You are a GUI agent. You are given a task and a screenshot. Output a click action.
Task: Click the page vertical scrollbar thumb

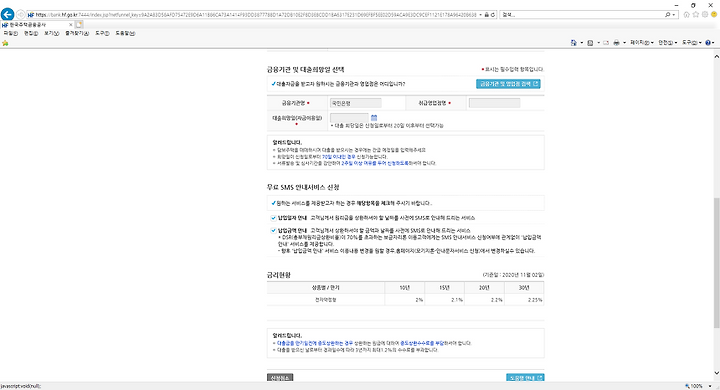[716, 263]
